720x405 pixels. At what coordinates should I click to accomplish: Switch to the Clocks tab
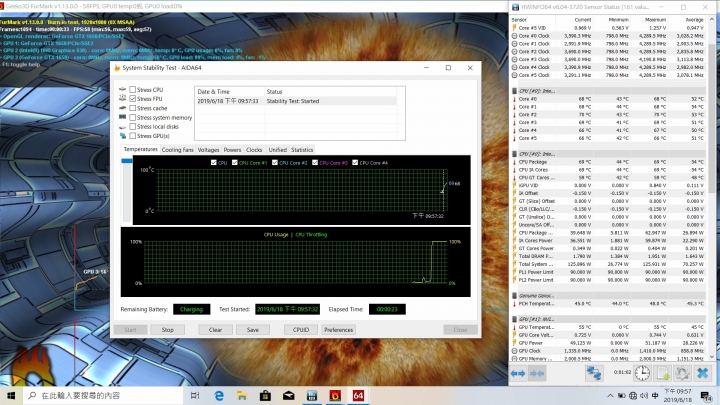point(254,150)
